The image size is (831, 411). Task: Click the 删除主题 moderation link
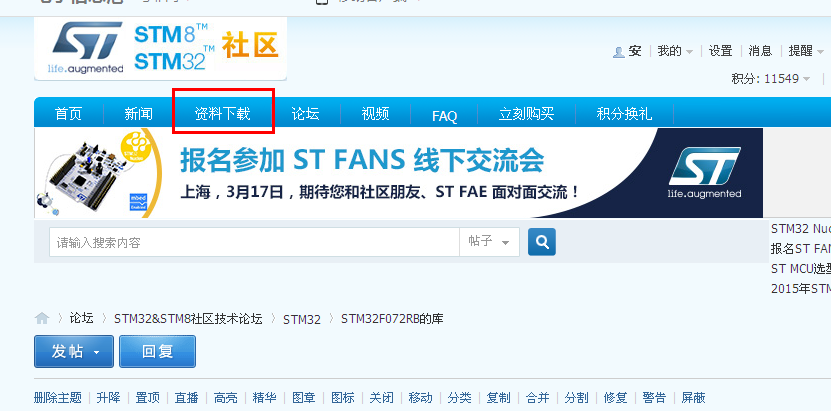pos(58,398)
